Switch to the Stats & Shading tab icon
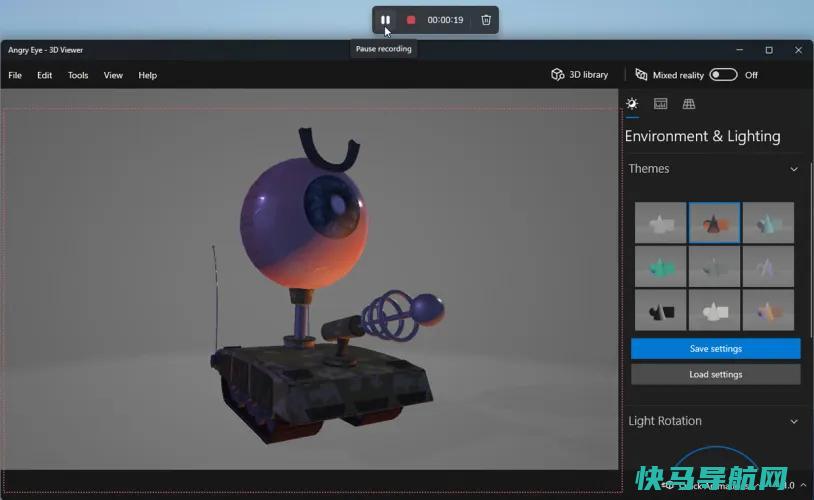Screen dimensions: 814x500 [x=660, y=104]
